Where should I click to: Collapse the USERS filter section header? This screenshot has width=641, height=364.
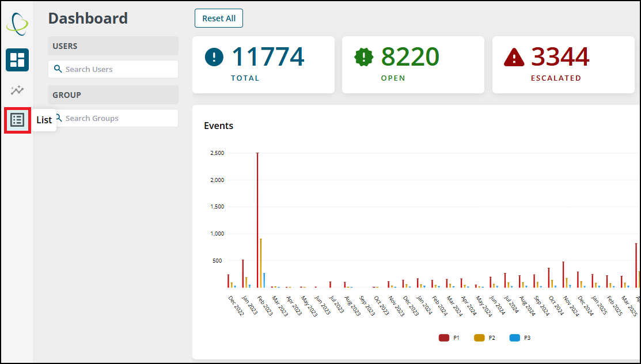click(113, 46)
